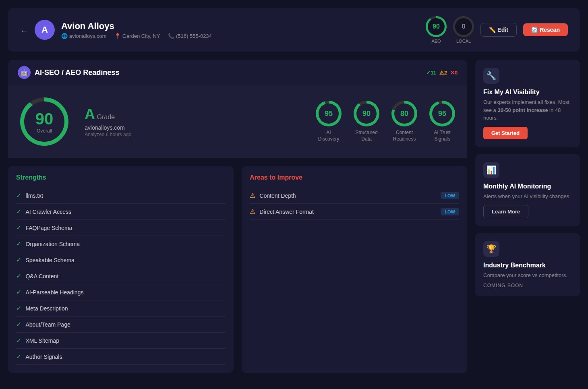Image resolution: width=588 pixels, height=389 pixels.
Task: Click the purple Avion Alloys avatar
Action: (x=45, y=30)
